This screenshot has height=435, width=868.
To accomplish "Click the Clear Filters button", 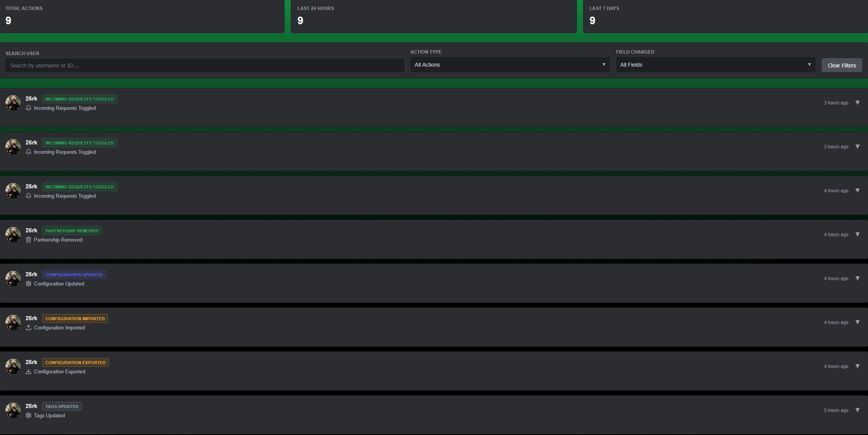I will pos(841,65).
